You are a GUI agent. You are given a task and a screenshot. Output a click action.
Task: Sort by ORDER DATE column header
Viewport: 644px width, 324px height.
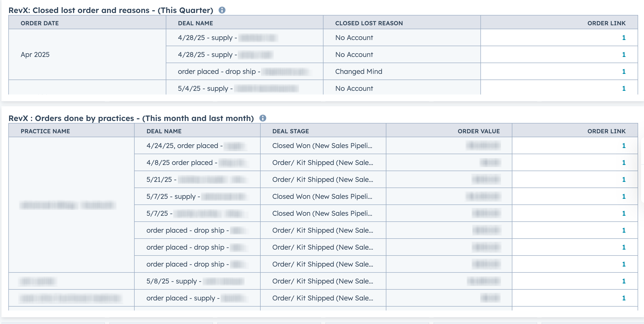[40, 23]
